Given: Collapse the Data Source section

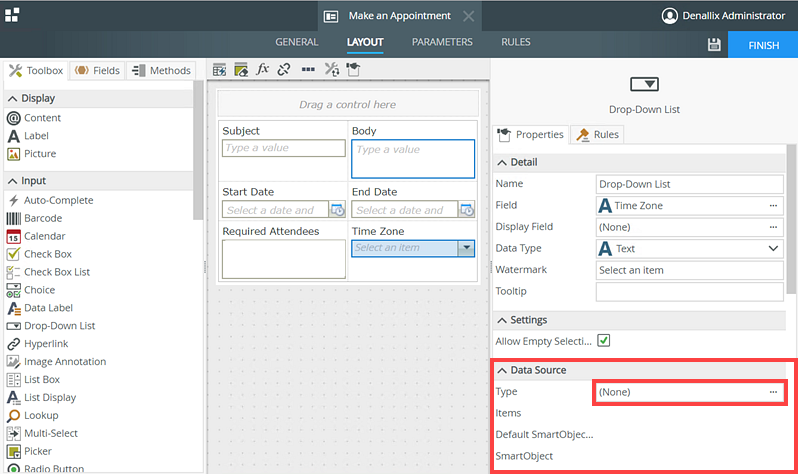Looking at the screenshot, I should tap(503, 370).
